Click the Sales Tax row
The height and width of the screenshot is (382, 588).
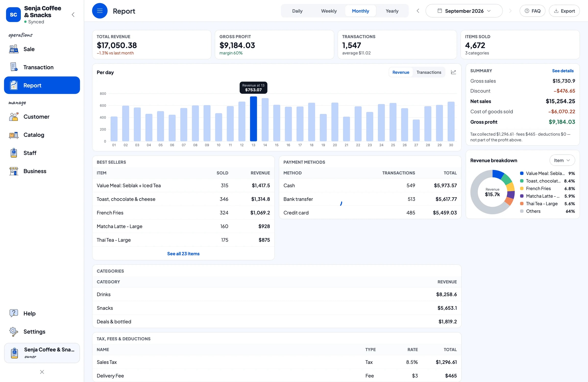point(277,362)
